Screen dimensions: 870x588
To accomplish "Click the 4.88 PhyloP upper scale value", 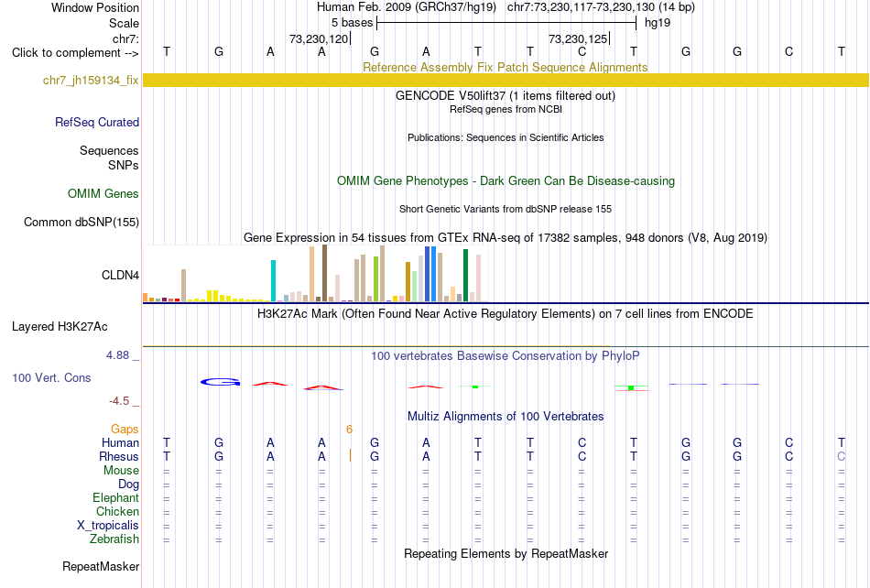I will [117, 355].
